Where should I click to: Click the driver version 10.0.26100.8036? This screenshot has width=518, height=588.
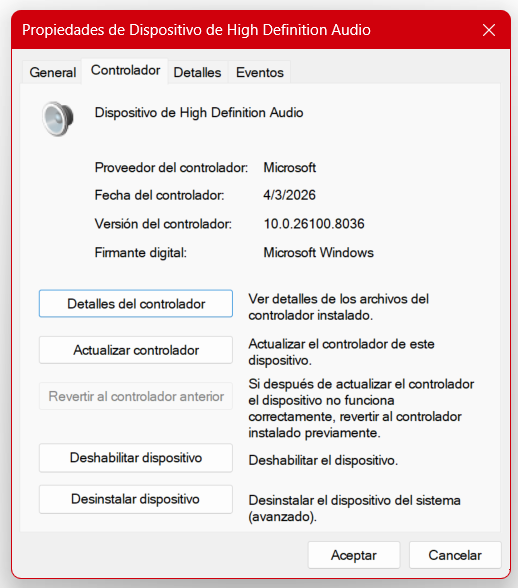click(x=314, y=224)
